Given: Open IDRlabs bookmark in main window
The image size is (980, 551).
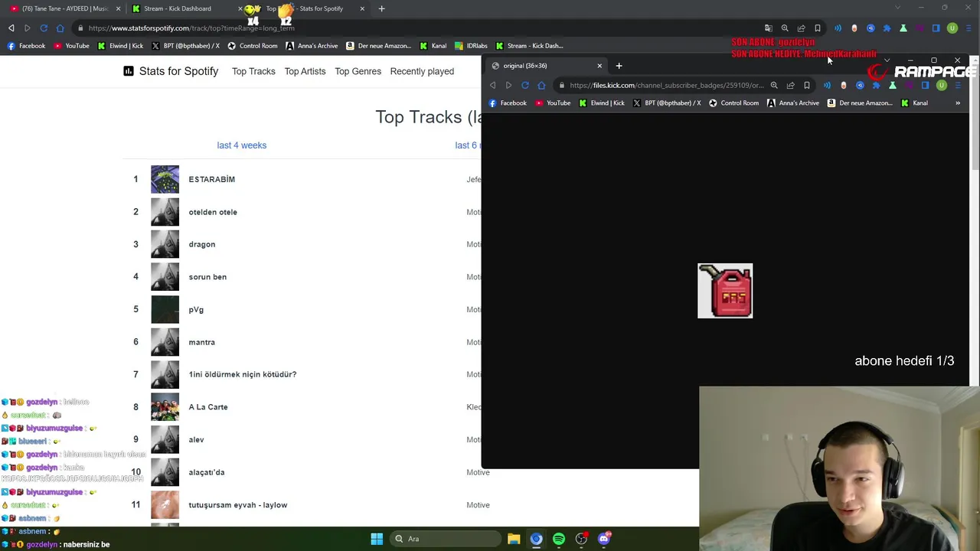Looking at the screenshot, I should 471,46.
